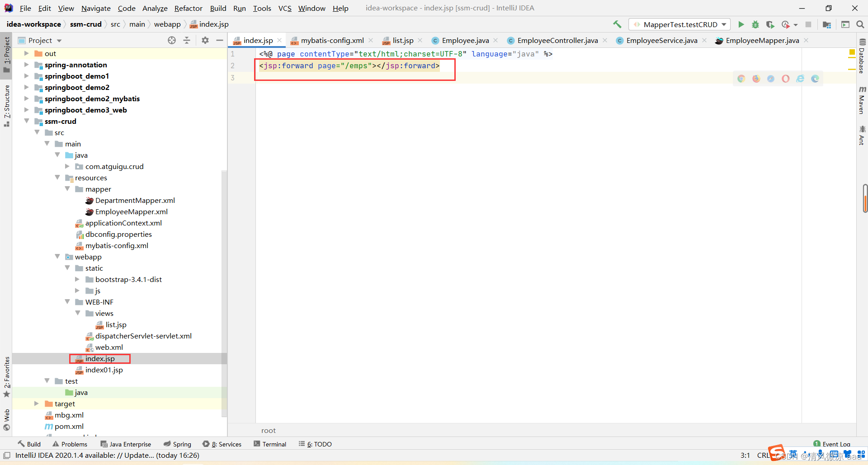This screenshot has height=465, width=868.
Task: Switch to mybatis-config.xml editor tab
Action: [x=332, y=40]
